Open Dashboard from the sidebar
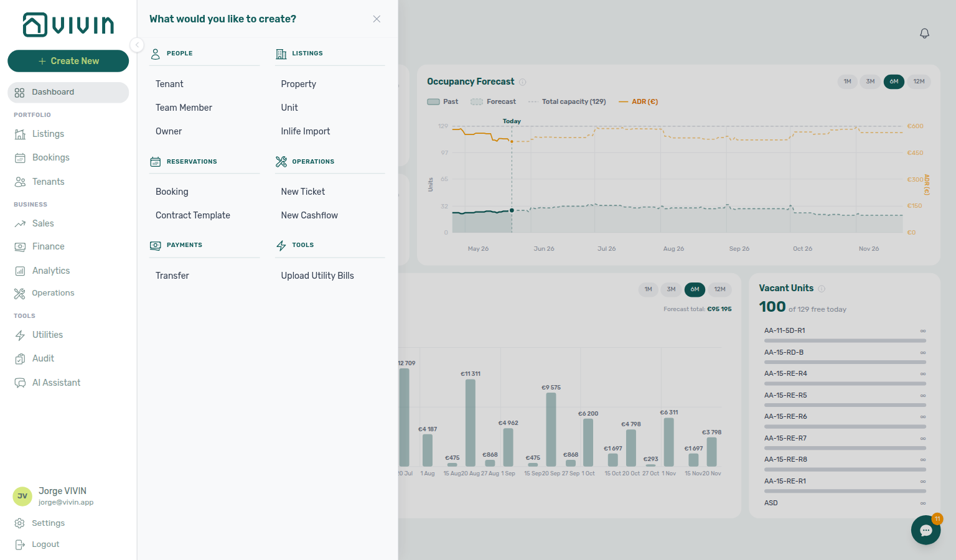Screen dimensions: 956x560 point(68,92)
